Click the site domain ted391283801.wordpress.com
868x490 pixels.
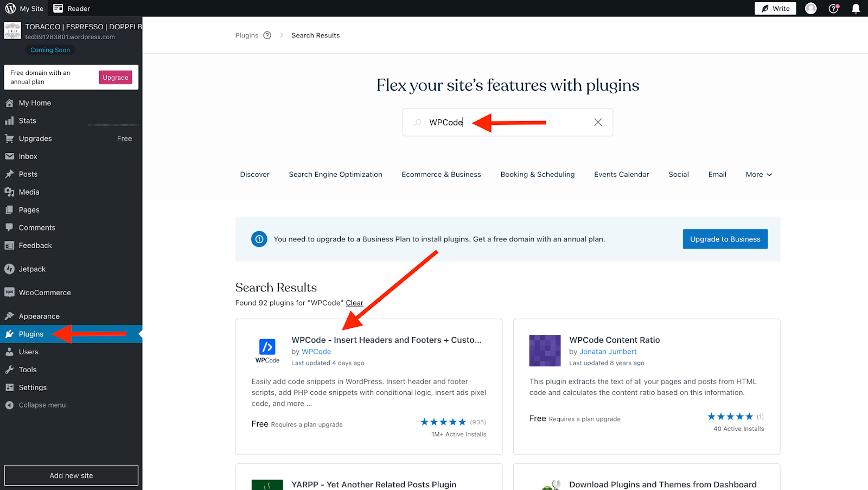[x=70, y=37]
